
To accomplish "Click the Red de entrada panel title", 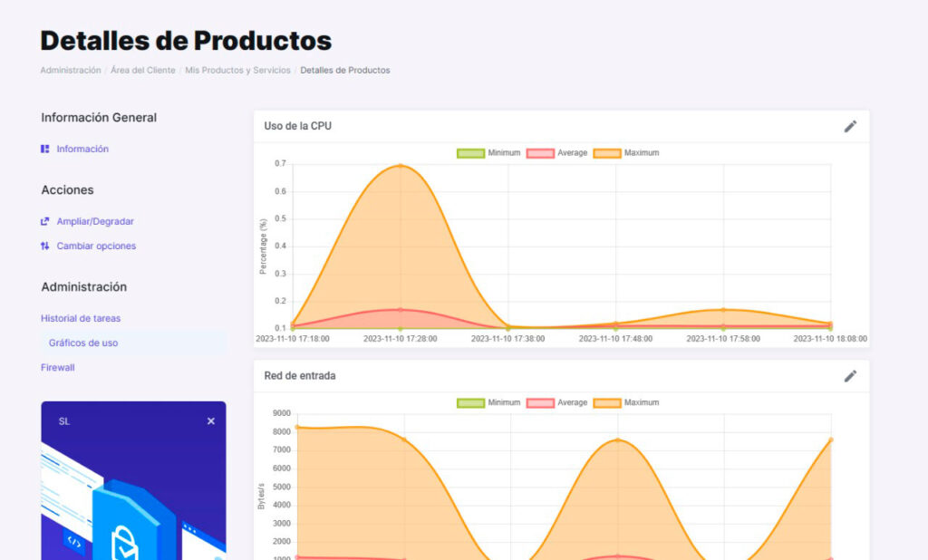I will click(x=299, y=376).
